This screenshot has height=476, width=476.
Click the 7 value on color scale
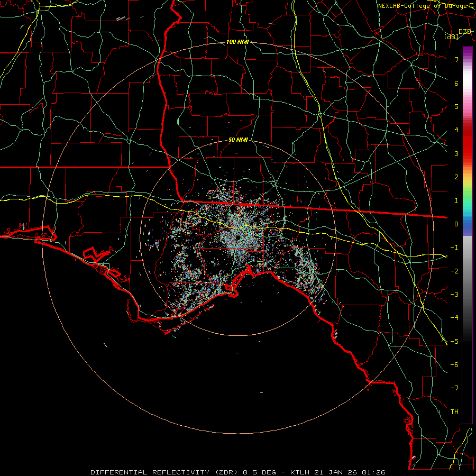point(456,59)
